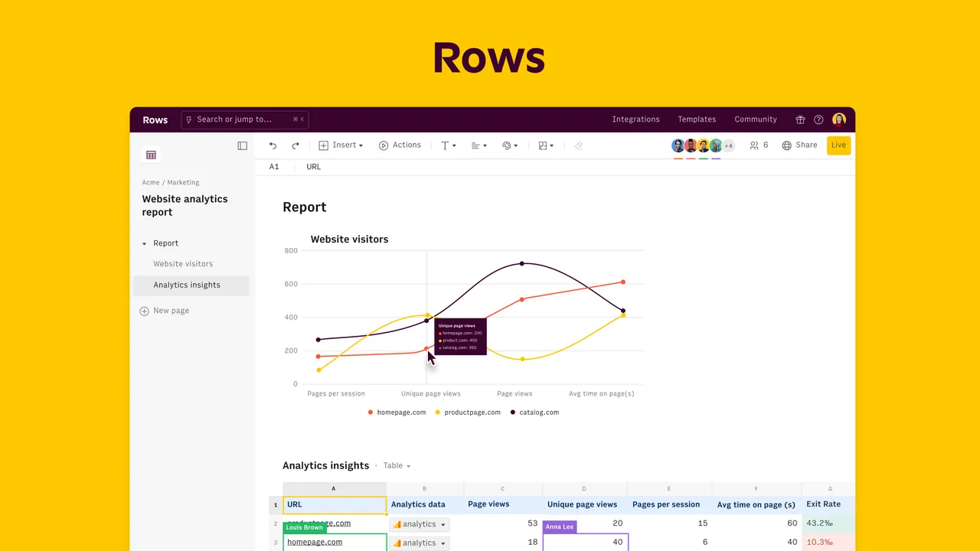The width and height of the screenshot is (980, 551).
Task: Click the eraser clear formatting icon
Action: click(x=578, y=145)
